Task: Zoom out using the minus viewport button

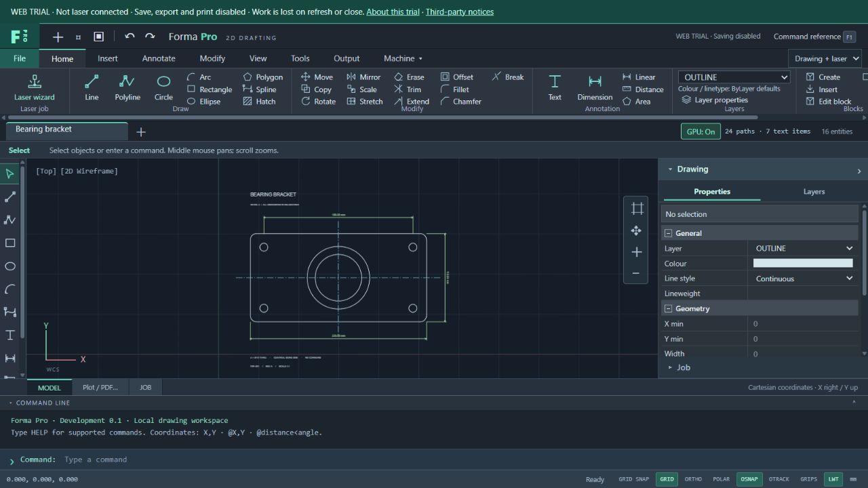Action: [636, 273]
